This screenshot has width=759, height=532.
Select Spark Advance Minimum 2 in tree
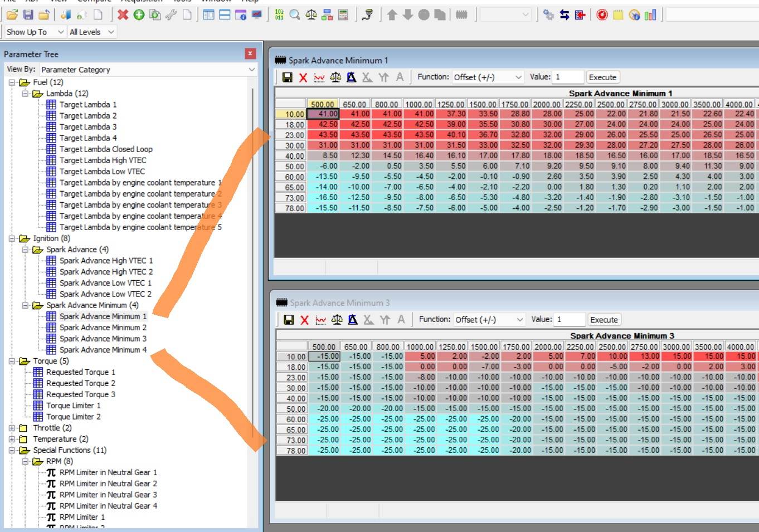[x=103, y=328]
